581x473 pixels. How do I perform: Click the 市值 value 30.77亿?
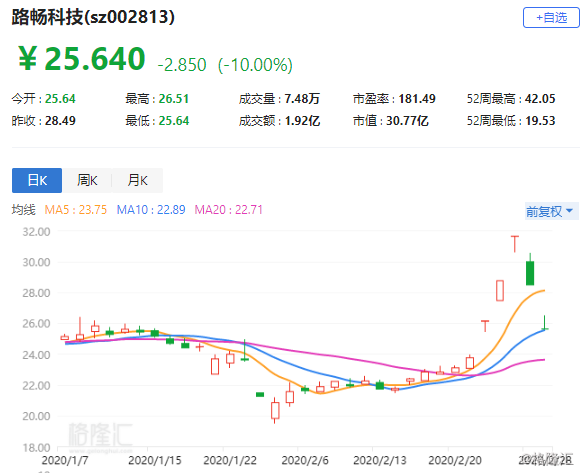[407, 120]
